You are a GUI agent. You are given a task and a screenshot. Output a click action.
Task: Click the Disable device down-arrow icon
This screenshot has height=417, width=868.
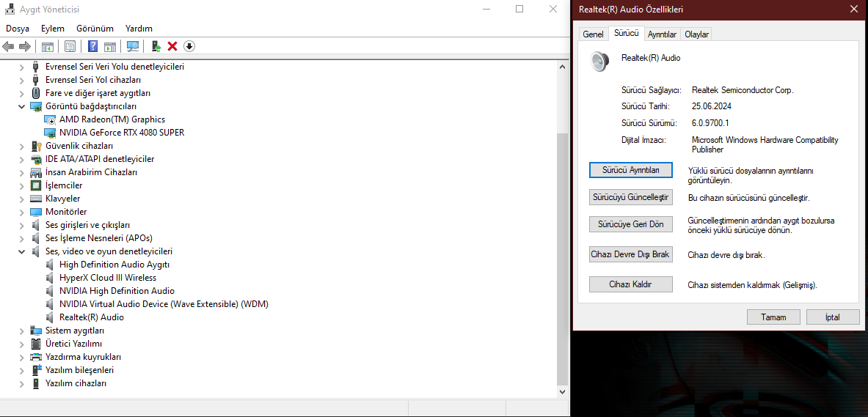coord(189,46)
